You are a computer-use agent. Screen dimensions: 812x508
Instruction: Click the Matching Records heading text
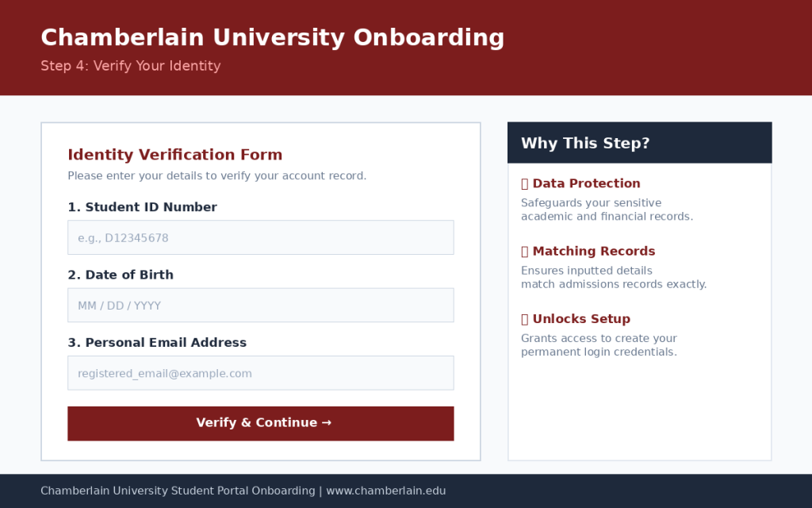tap(593, 252)
